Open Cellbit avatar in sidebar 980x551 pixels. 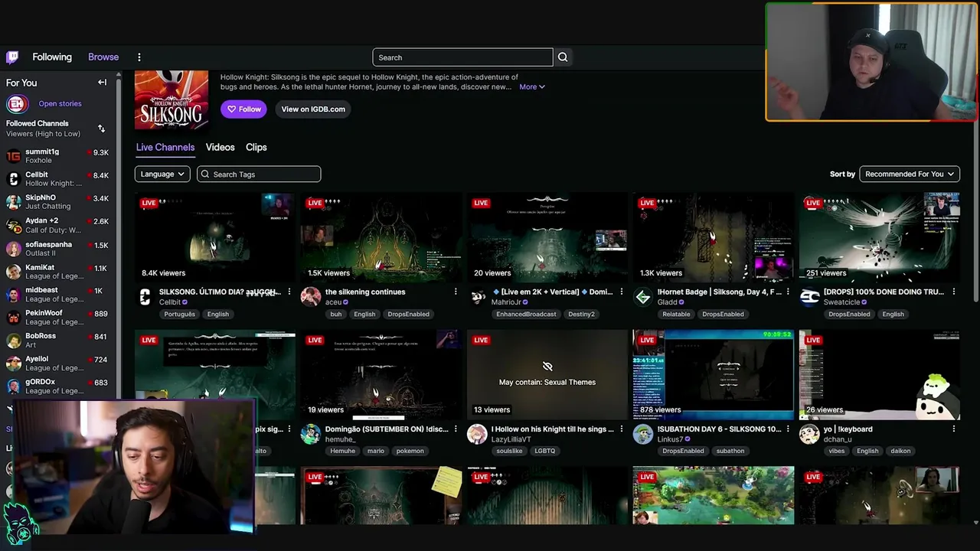click(x=13, y=179)
